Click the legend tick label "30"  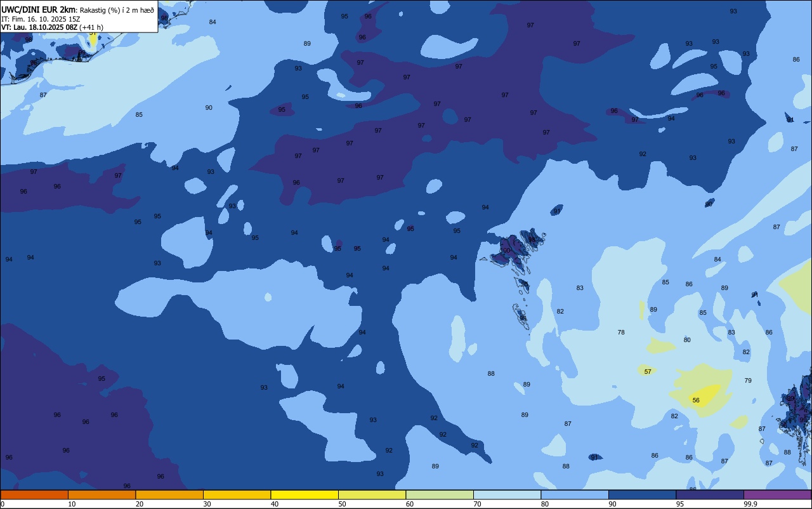[207, 504]
